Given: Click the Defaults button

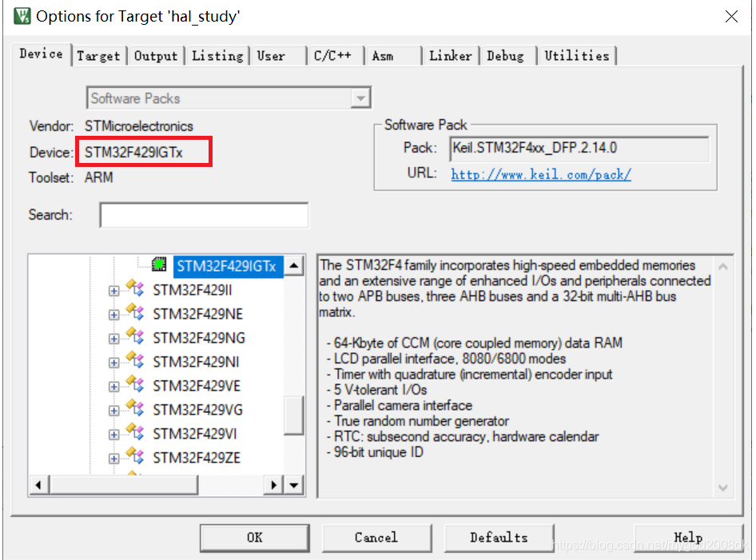Looking at the screenshot, I should pyautogui.click(x=499, y=538).
